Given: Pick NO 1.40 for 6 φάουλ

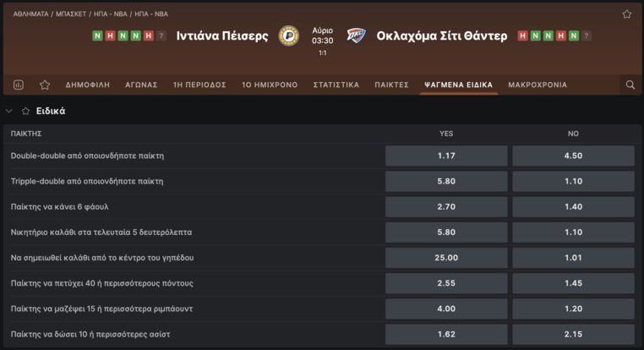Looking at the screenshot, I should tap(573, 206).
